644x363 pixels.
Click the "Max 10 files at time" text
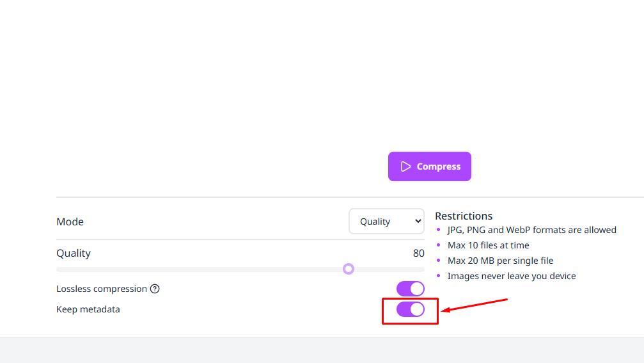[488, 245]
